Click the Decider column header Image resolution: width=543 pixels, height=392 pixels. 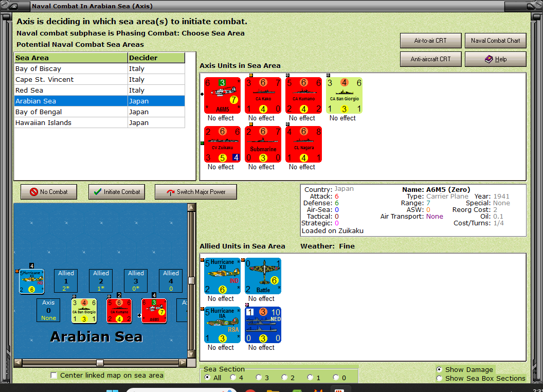(x=156, y=58)
